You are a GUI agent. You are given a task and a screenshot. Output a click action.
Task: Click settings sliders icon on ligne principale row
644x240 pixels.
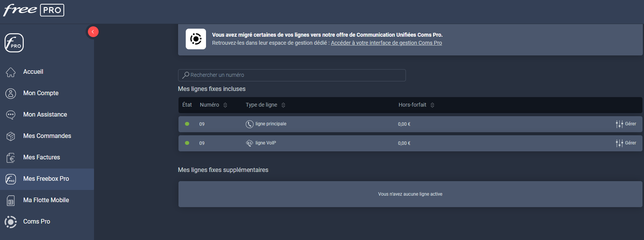[x=619, y=124]
